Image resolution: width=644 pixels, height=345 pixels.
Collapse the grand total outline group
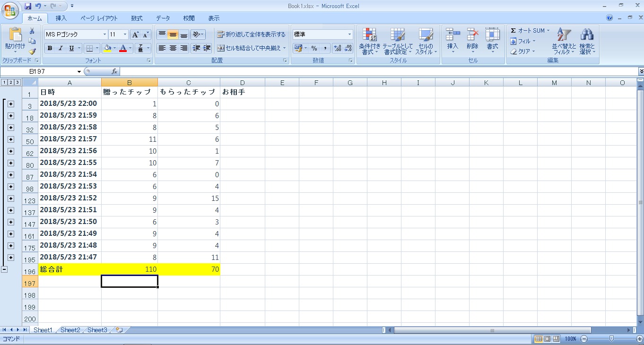point(5,269)
